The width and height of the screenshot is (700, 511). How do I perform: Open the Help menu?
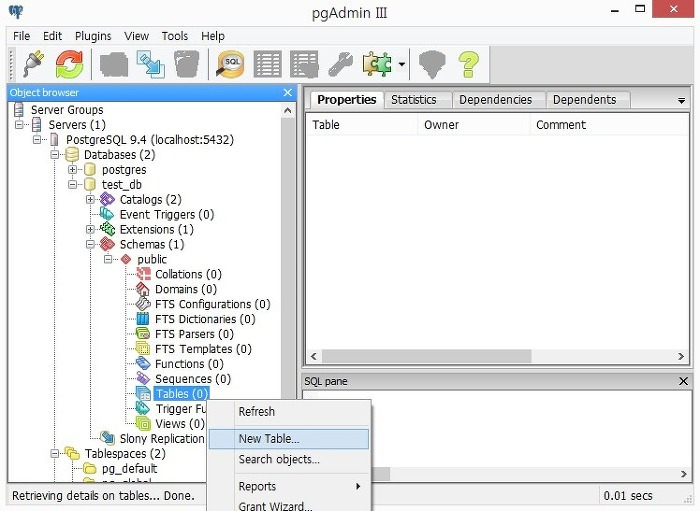[x=212, y=36]
